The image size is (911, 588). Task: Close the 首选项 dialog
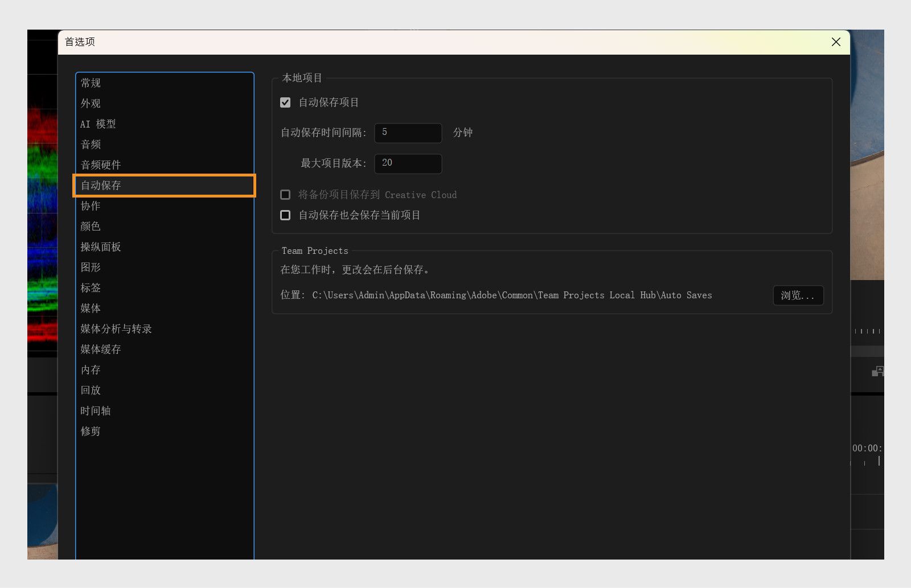click(836, 42)
